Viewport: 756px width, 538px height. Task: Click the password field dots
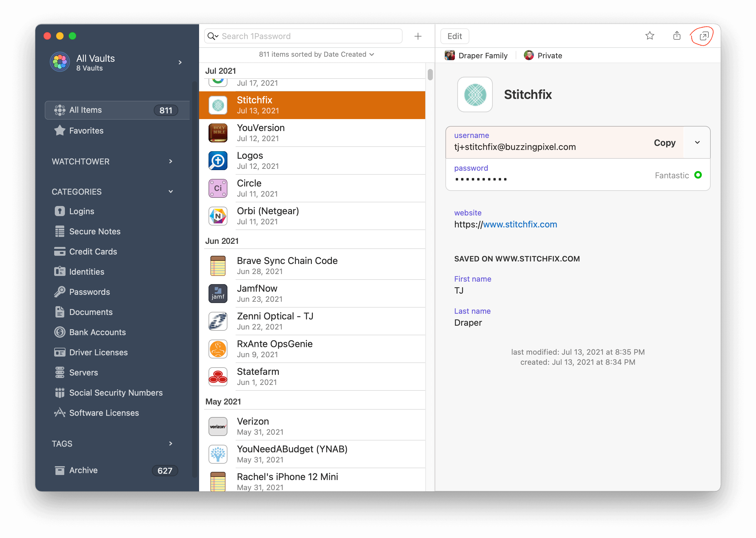[481, 179]
